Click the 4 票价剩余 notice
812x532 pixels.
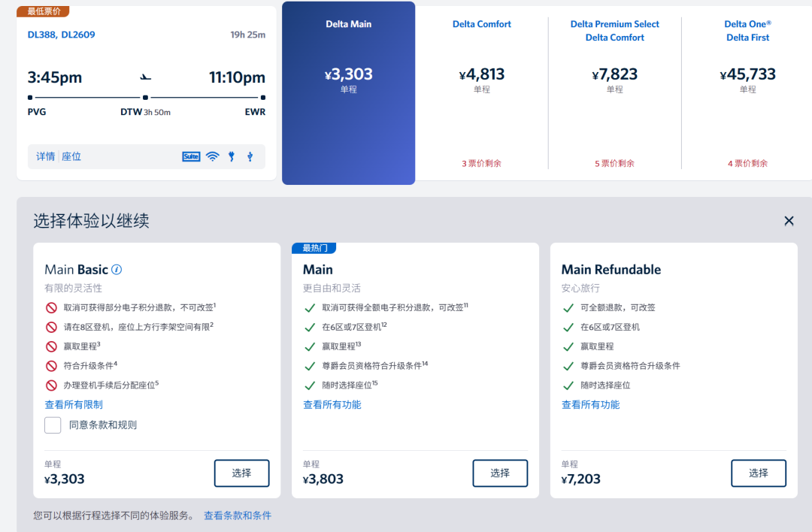pyautogui.click(x=748, y=164)
